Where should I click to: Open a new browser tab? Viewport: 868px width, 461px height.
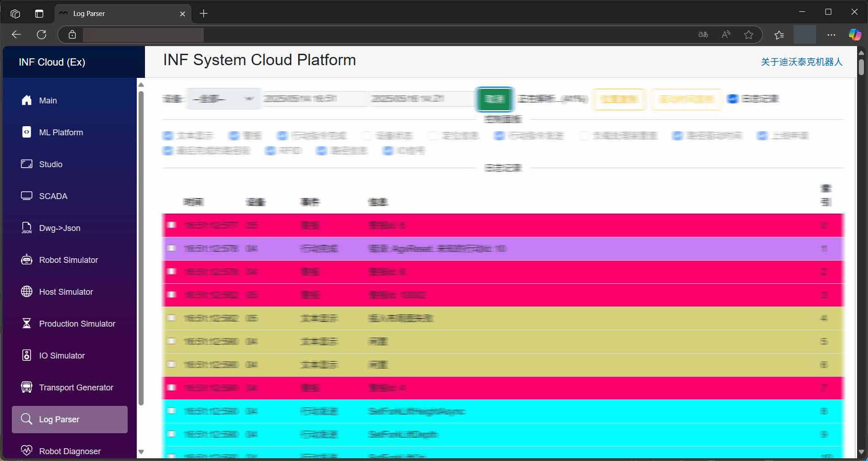pos(204,14)
